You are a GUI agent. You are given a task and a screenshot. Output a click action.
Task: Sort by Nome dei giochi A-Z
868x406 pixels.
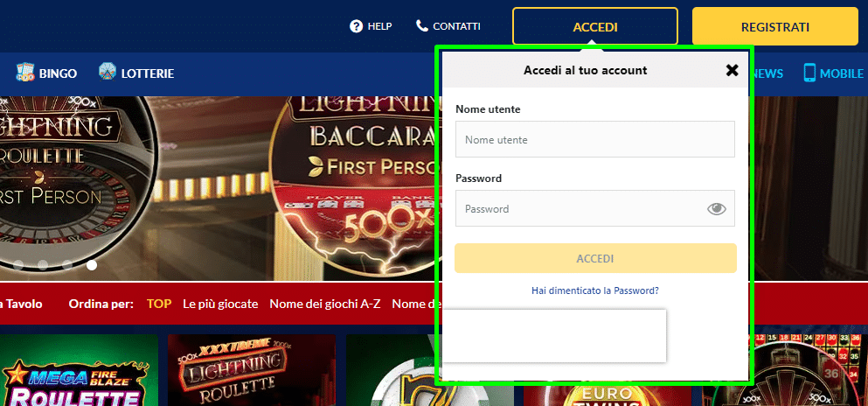[325, 304]
